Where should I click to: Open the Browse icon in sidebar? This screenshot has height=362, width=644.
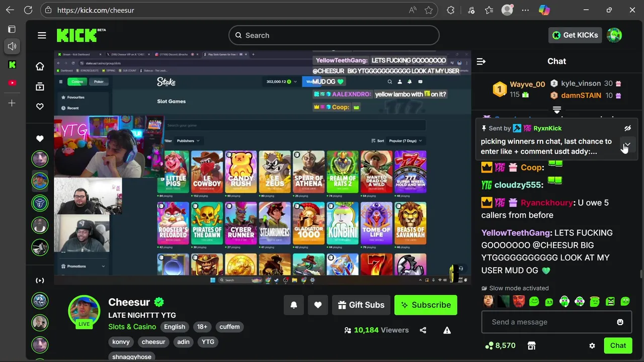(40, 86)
